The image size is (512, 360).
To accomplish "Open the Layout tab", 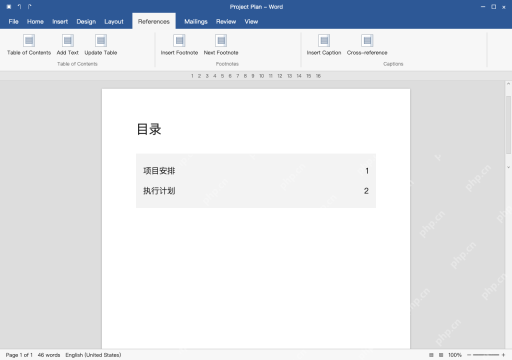I will point(114,22).
